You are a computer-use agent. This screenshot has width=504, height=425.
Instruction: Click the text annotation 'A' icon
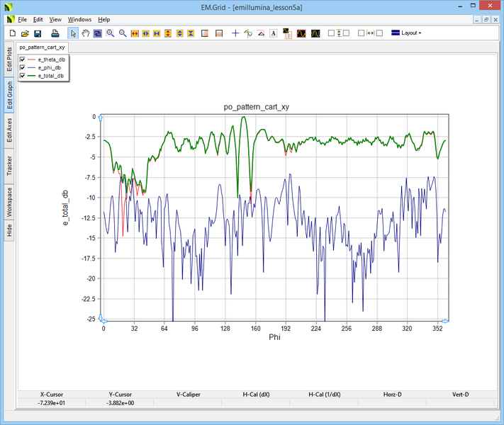[273, 33]
